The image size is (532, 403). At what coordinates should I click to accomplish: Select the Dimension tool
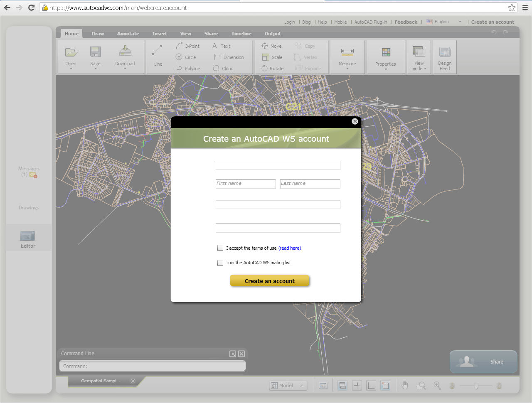click(x=229, y=57)
